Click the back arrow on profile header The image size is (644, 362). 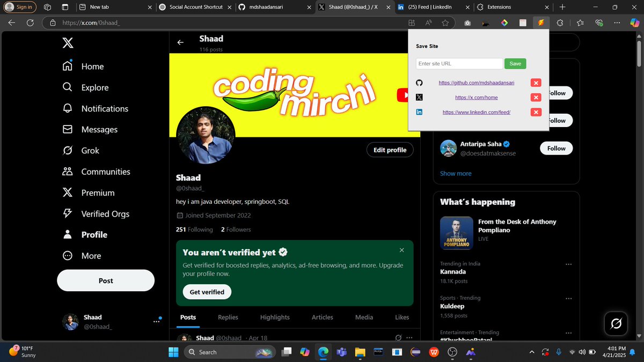(x=181, y=42)
